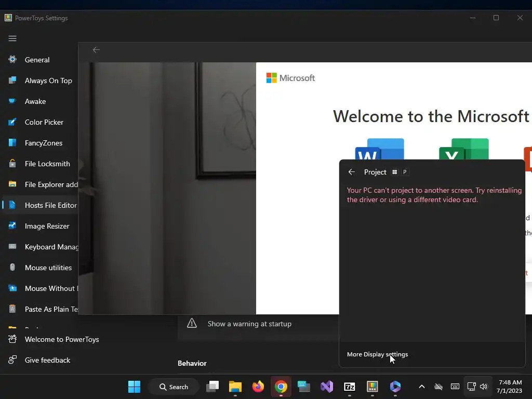The height and width of the screenshot is (399, 532).
Task: Click the Always On Top icon
Action: click(x=12, y=80)
